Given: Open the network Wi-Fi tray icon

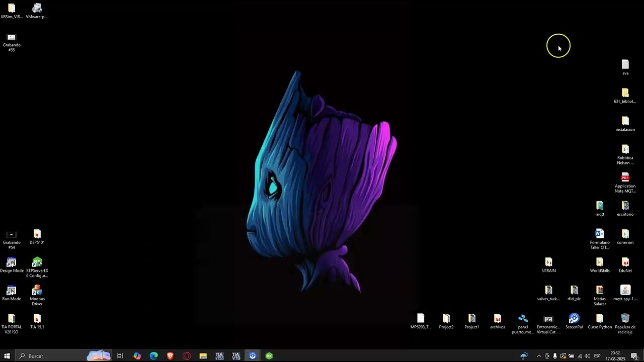Looking at the screenshot, I should [x=579, y=356].
